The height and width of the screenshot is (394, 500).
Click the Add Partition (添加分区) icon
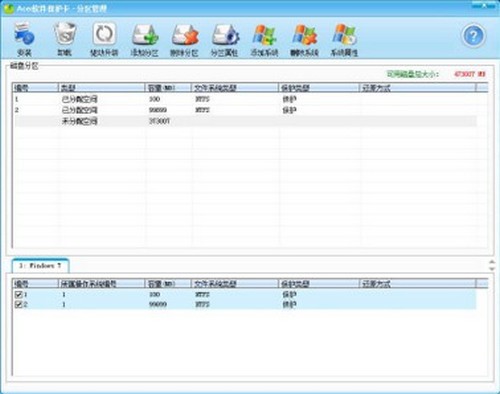click(x=144, y=35)
